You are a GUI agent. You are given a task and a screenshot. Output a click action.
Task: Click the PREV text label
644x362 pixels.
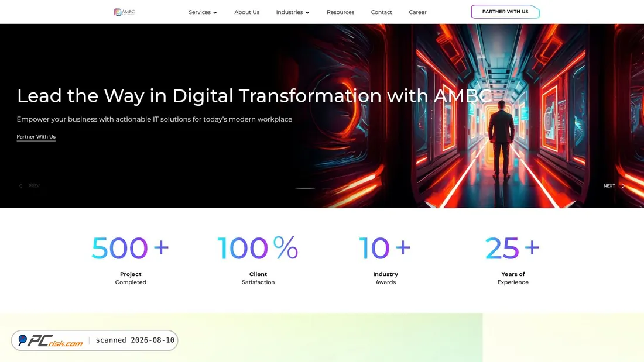(x=34, y=186)
